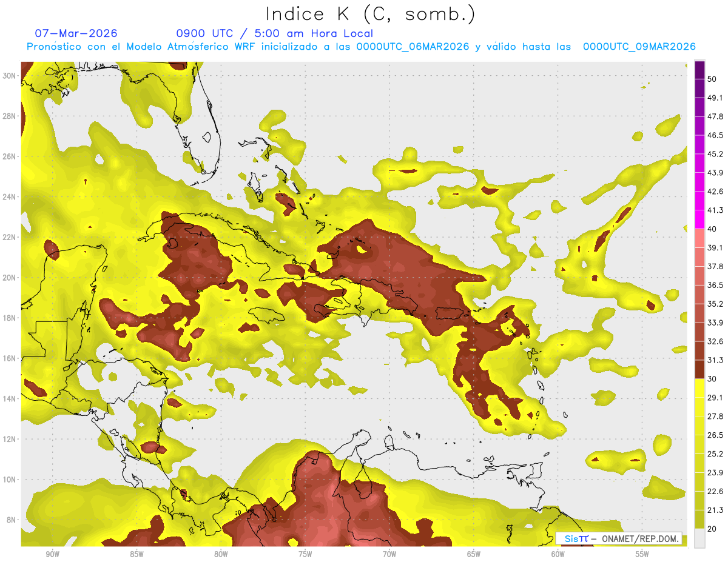This screenshot has height=562, width=728.
Task: Click the "55W" longitude label
Action: pos(642,554)
